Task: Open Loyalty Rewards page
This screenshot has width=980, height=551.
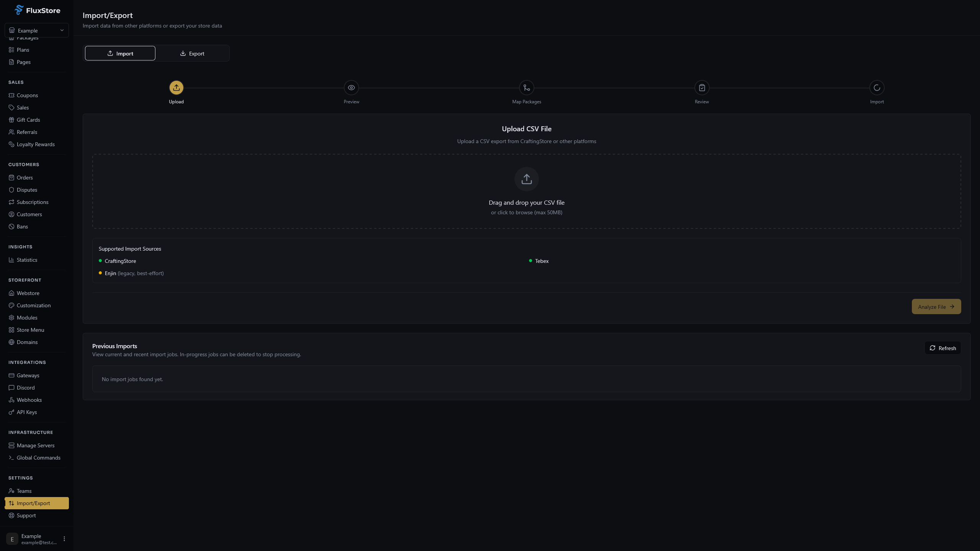Action: (x=37, y=144)
